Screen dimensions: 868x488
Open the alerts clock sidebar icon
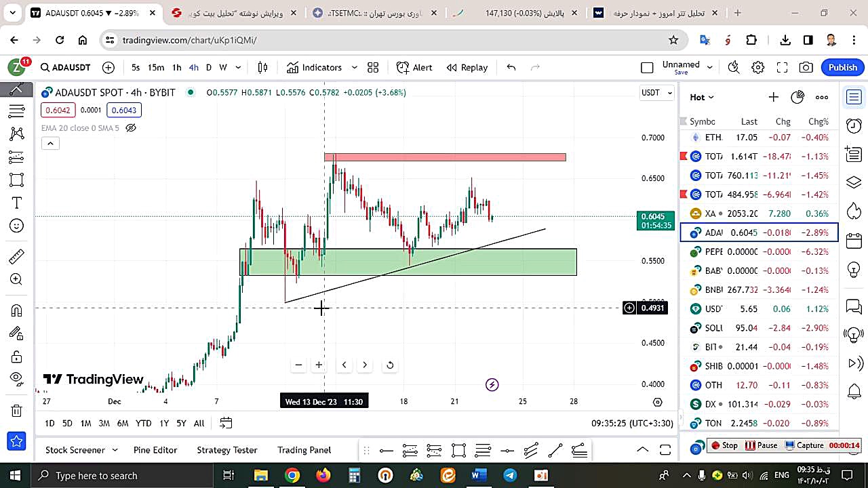pyautogui.click(x=854, y=126)
